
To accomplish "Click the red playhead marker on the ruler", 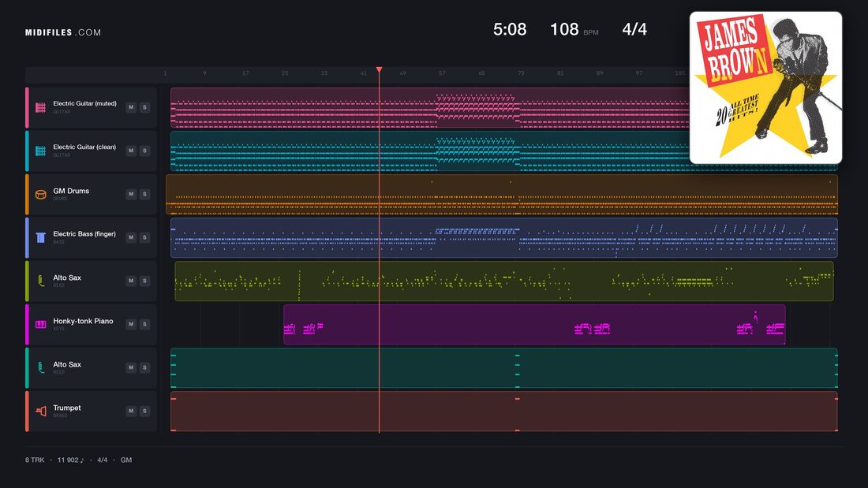I will (380, 69).
